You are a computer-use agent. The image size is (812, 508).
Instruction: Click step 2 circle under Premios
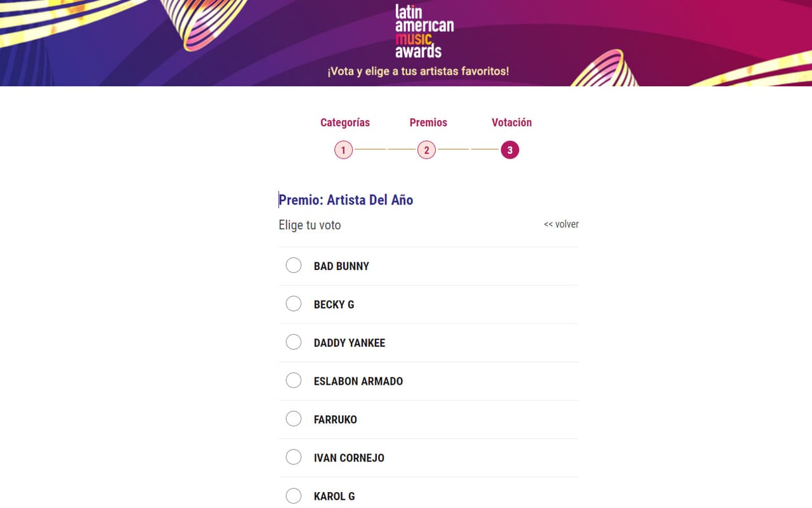tap(426, 150)
